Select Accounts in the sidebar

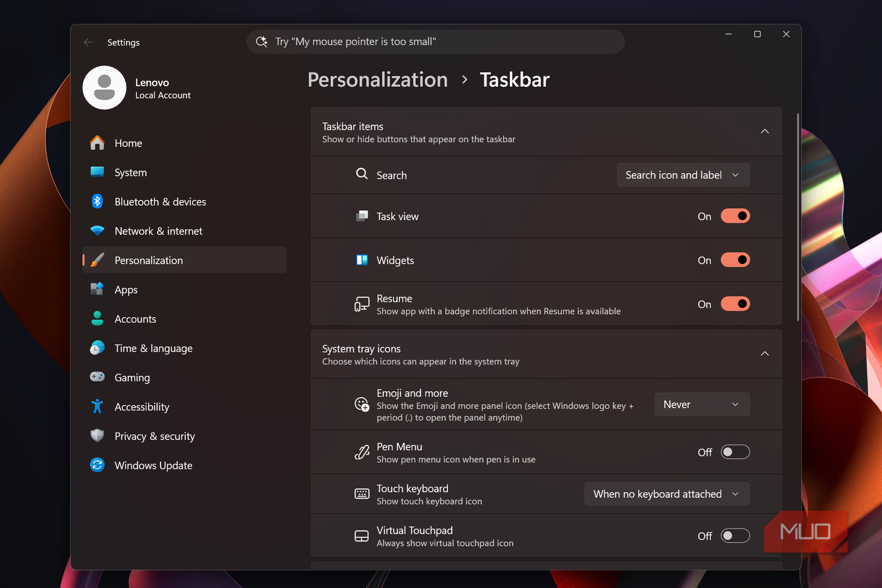[184, 319]
